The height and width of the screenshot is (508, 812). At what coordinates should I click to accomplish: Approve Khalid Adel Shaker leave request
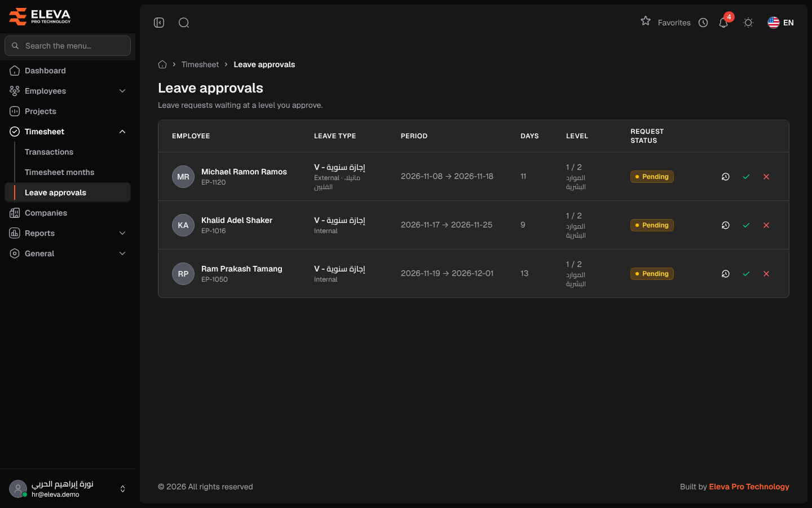point(746,225)
